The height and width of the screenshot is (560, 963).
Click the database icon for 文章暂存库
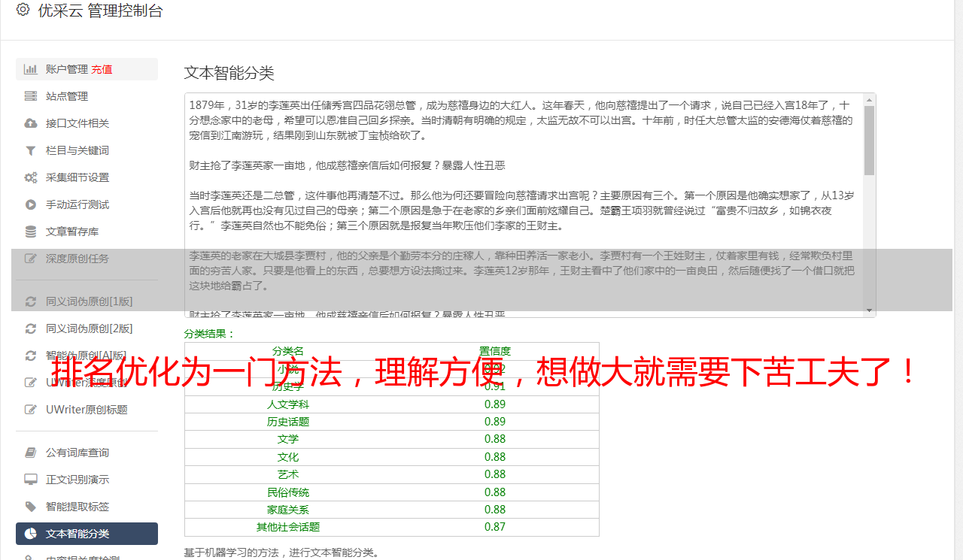click(31, 232)
